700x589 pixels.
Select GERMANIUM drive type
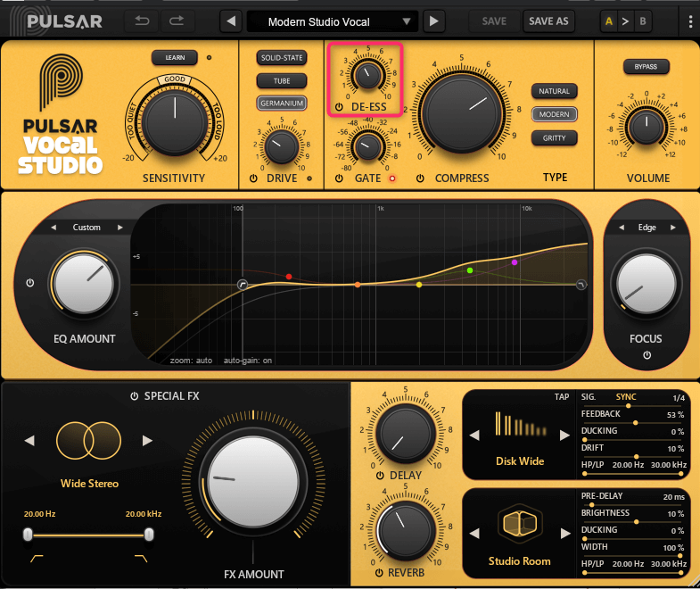tap(282, 104)
